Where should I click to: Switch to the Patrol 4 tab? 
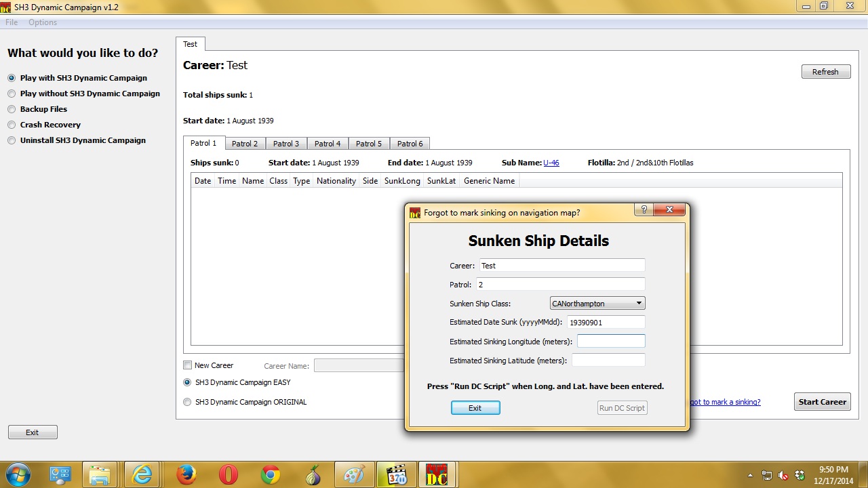pyautogui.click(x=328, y=144)
